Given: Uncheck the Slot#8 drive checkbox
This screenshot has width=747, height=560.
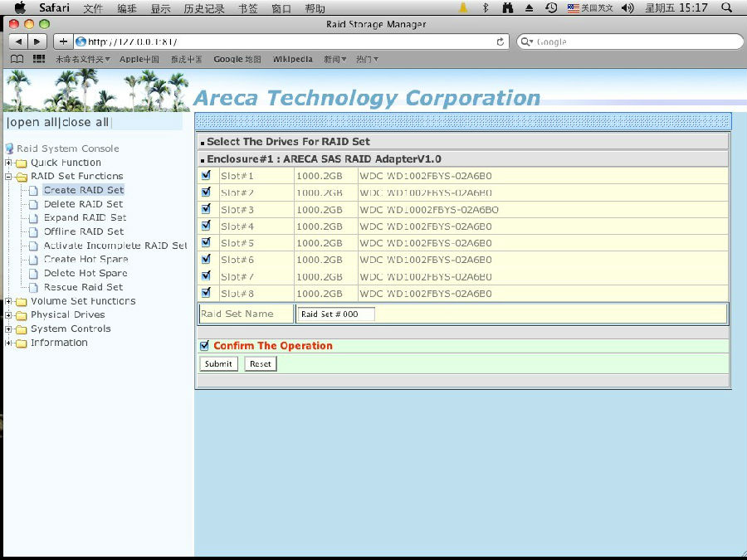Looking at the screenshot, I should coord(206,292).
